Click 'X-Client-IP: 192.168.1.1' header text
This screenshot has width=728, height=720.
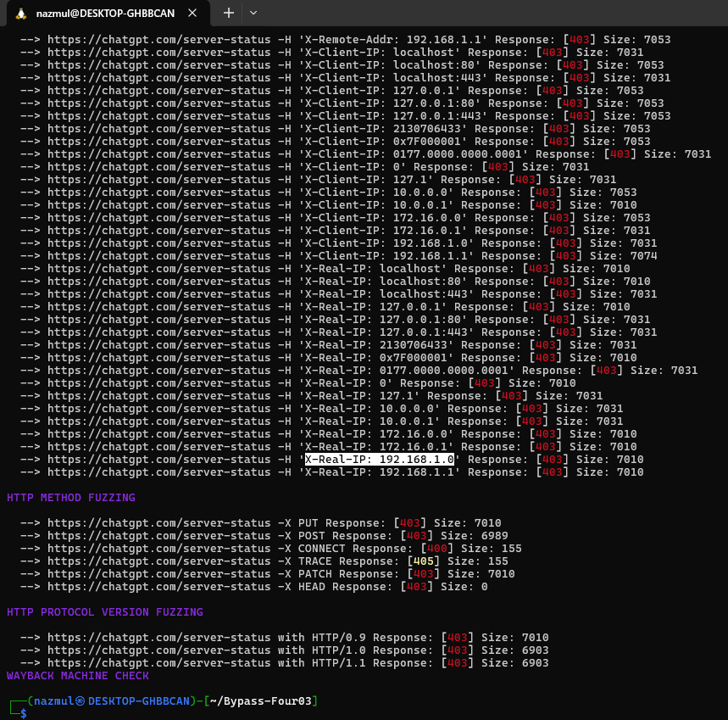(386, 255)
